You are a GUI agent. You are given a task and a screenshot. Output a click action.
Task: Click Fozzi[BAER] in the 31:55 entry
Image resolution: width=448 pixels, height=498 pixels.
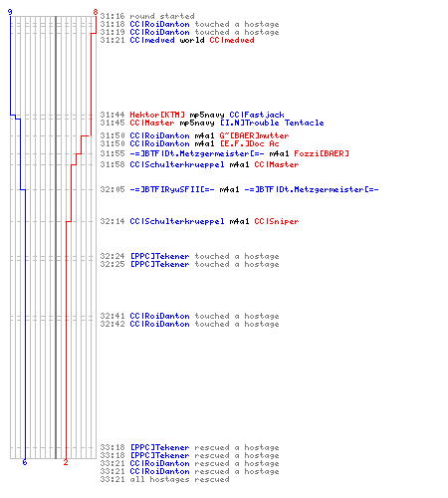click(322, 153)
